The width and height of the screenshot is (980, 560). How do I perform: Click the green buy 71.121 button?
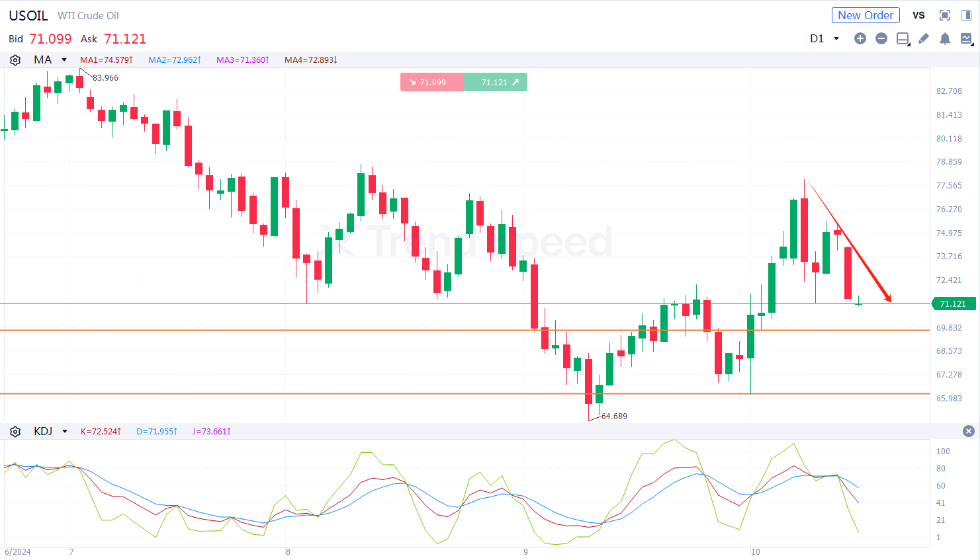(496, 82)
